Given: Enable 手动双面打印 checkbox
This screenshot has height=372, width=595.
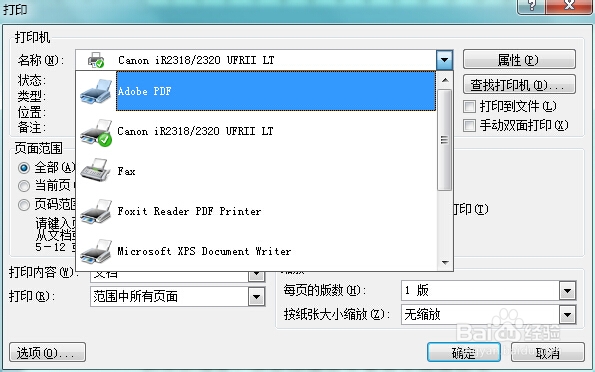Looking at the screenshot, I should coord(469,125).
